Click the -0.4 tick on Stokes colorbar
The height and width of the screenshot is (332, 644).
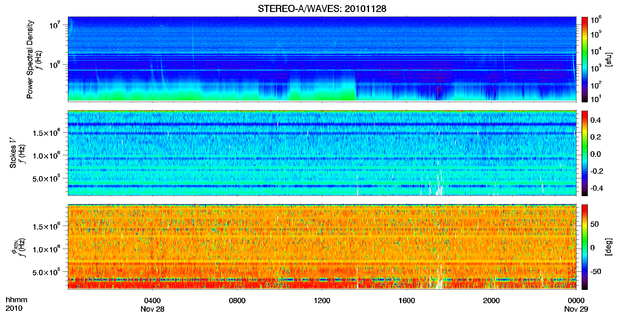[x=597, y=188]
